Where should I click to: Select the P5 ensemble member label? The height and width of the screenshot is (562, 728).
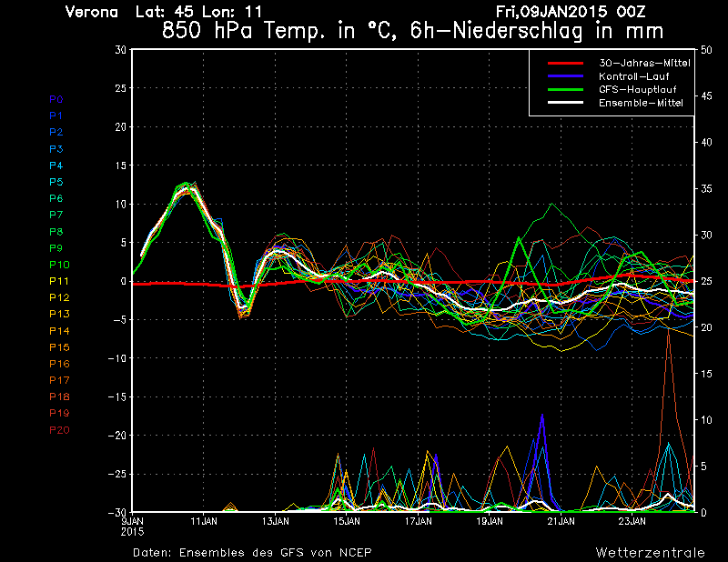pyautogui.click(x=56, y=182)
